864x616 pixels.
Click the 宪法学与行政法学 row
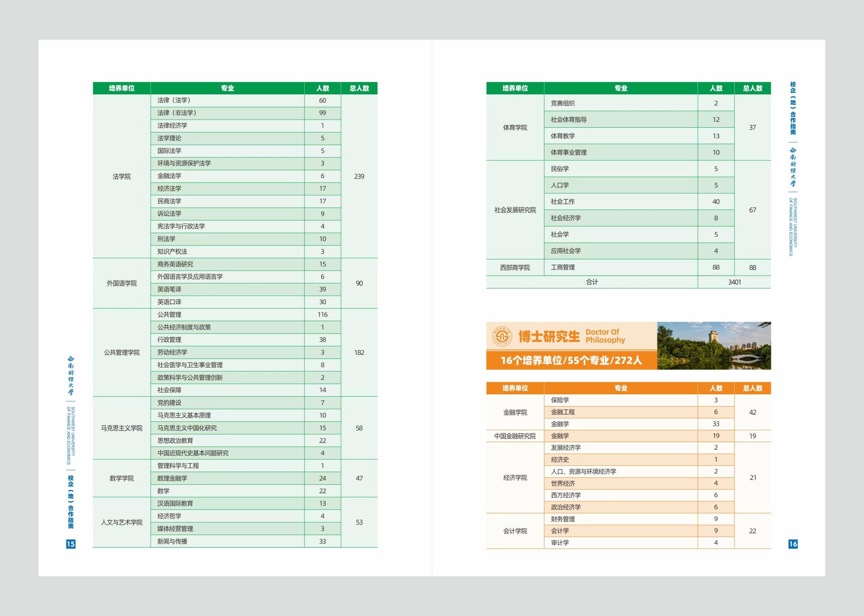click(246, 227)
